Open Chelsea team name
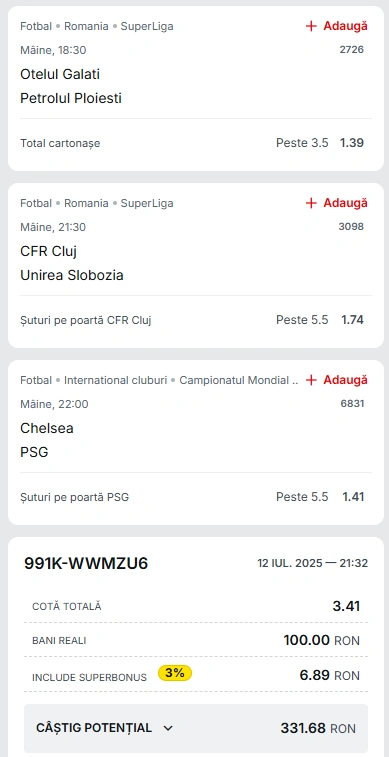389x757 pixels. click(47, 429)
